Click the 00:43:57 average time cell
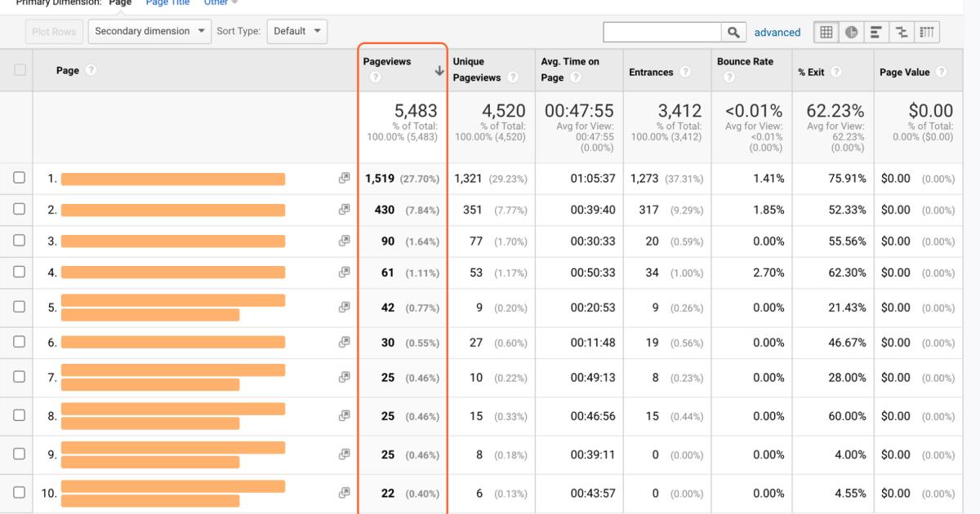This screenshot has width=980, height=514. point(593,493)
